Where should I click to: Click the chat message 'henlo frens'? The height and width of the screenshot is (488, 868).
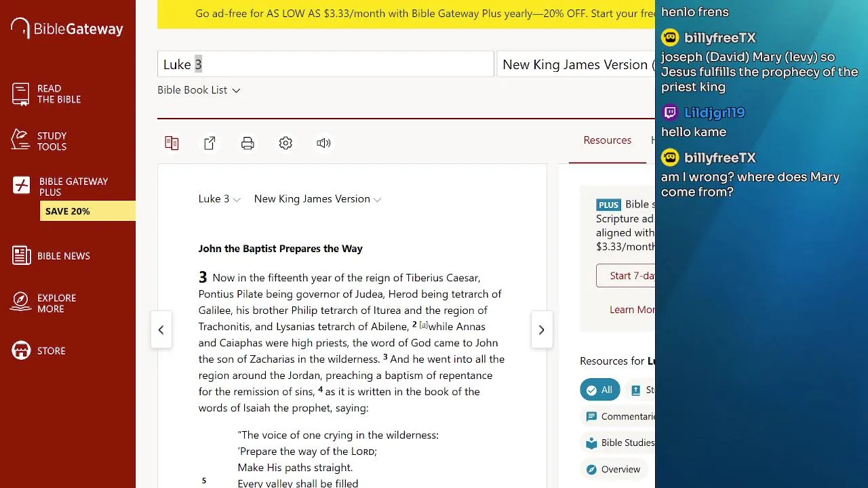pyautogui.click(x=695, y=12)
